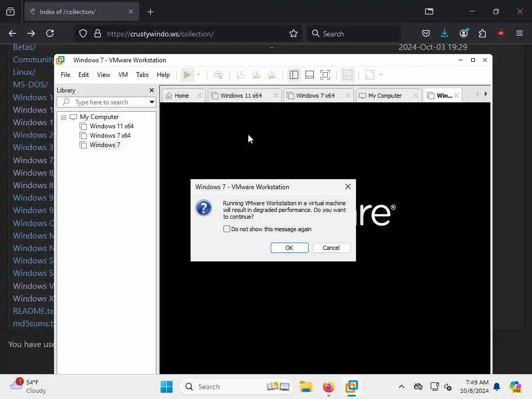Switch to the Windows 11 x64 tab
Image resolution: width=532 pixels, height=399 pixels.
click(x=241, y=96)
